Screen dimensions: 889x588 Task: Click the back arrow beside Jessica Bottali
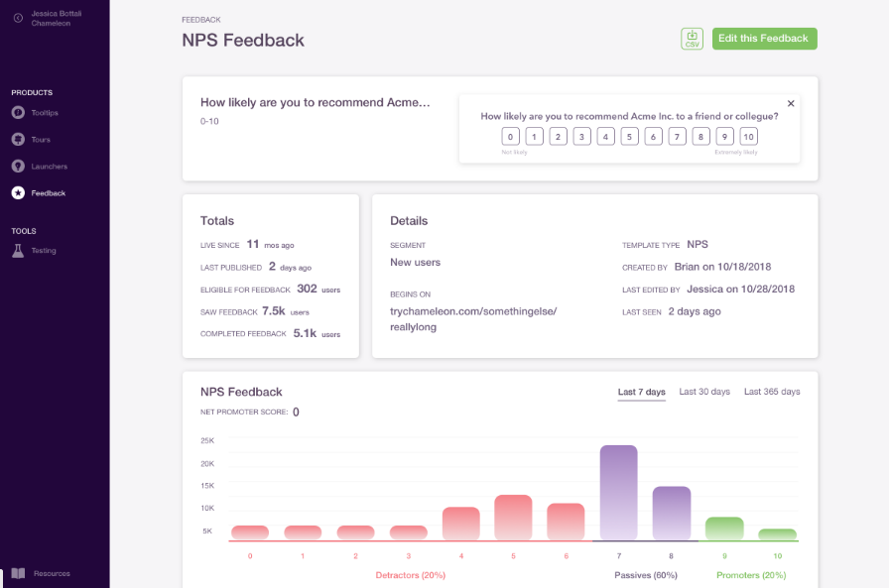point(18,18)
